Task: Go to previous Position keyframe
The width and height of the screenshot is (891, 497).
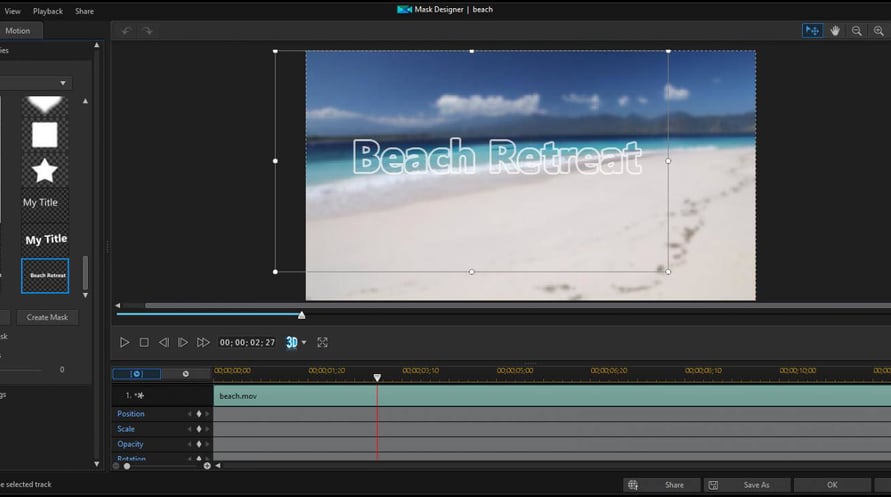Action: tap(190, 414)
